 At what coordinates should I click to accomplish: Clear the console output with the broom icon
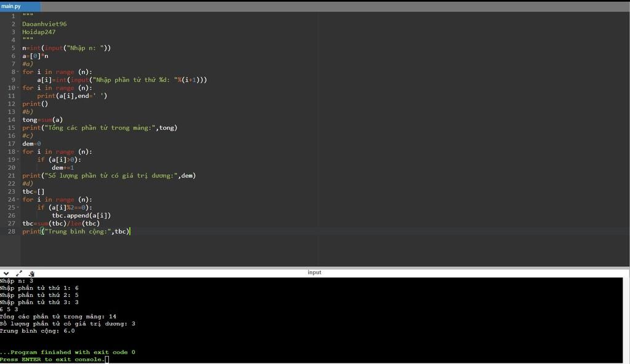31,274
